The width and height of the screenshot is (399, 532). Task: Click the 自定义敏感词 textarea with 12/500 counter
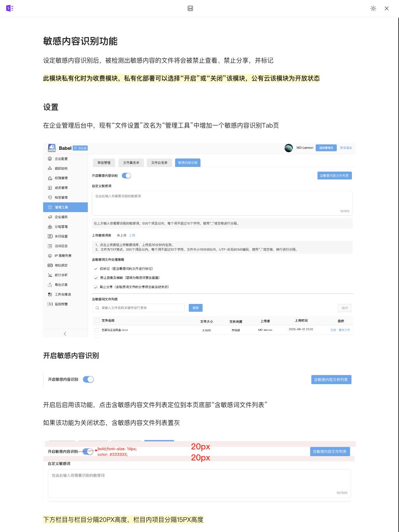click(x=222, y=203)
